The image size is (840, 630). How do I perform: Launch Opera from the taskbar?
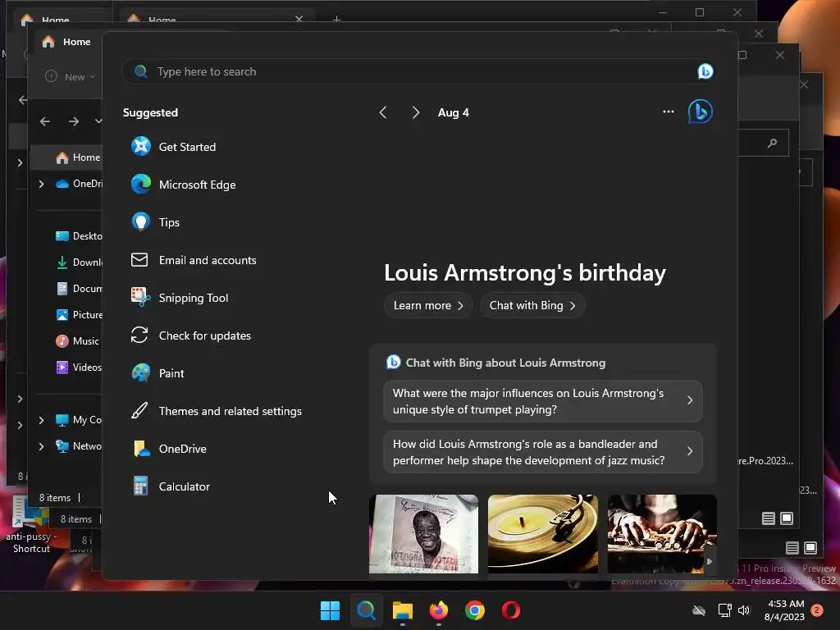point(511,610)
